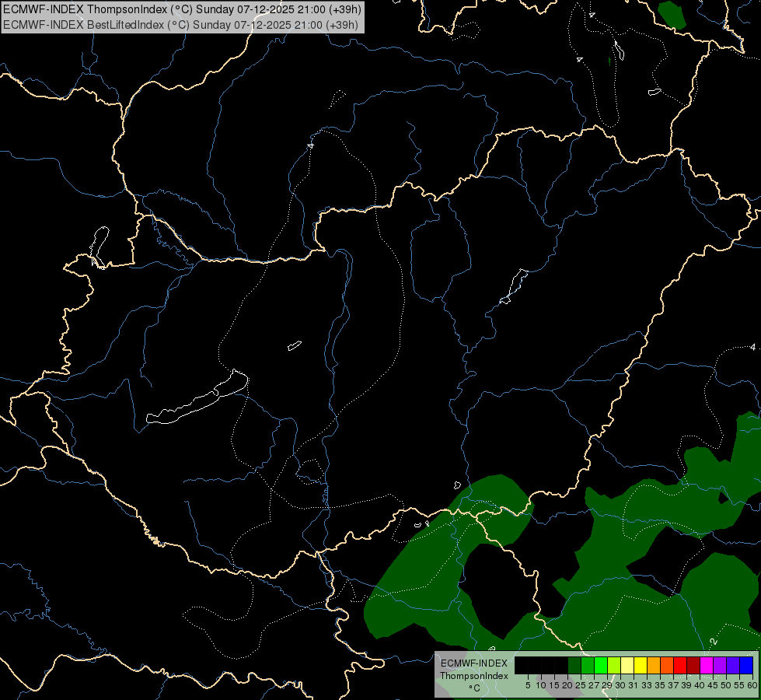Click the °C unit label in legend
Image resolution: width=761 pixels, height=700 pixels.
pyautogui.click(x=475, y=688)
